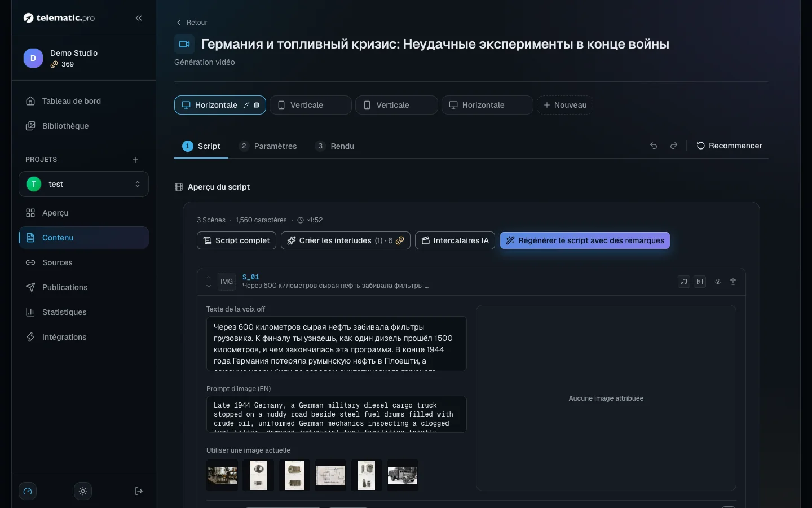Image resolution: width=812 pixels, height=508 pixels.
Task: Click the logout icon at the sidebar bottom
Action: tap(139, 491)
